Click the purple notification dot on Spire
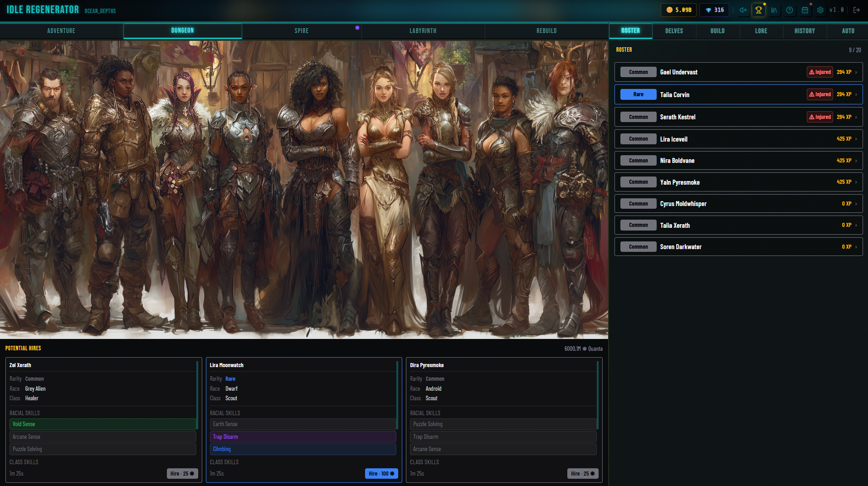This screenshot has height=486, width=868. [x=357, y=28]
